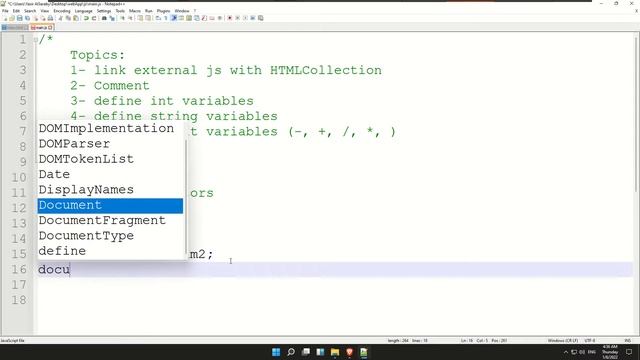Click the Save toolbar icon

[20, 18]
